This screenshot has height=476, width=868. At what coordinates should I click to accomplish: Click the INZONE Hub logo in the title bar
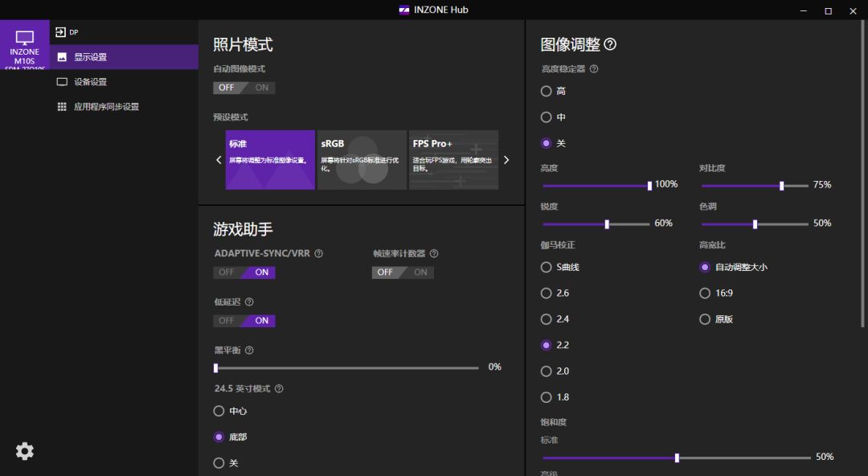tap(404, 10)
